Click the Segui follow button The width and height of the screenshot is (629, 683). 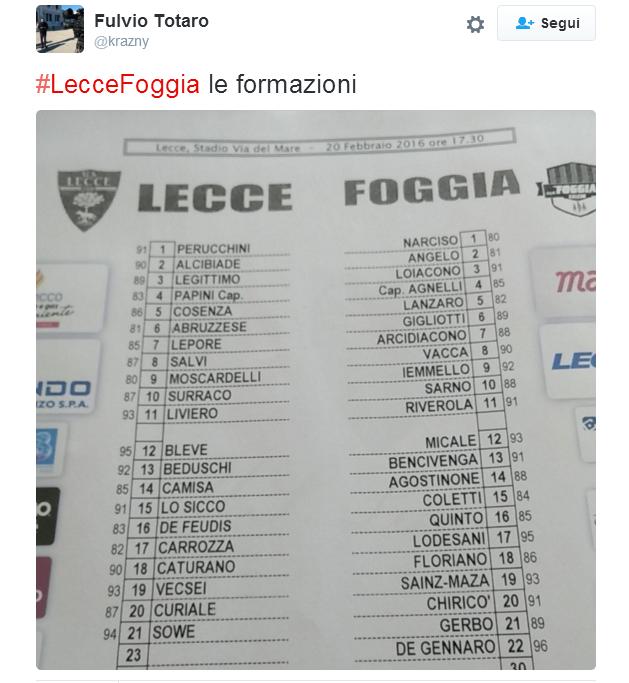(546, 24)
